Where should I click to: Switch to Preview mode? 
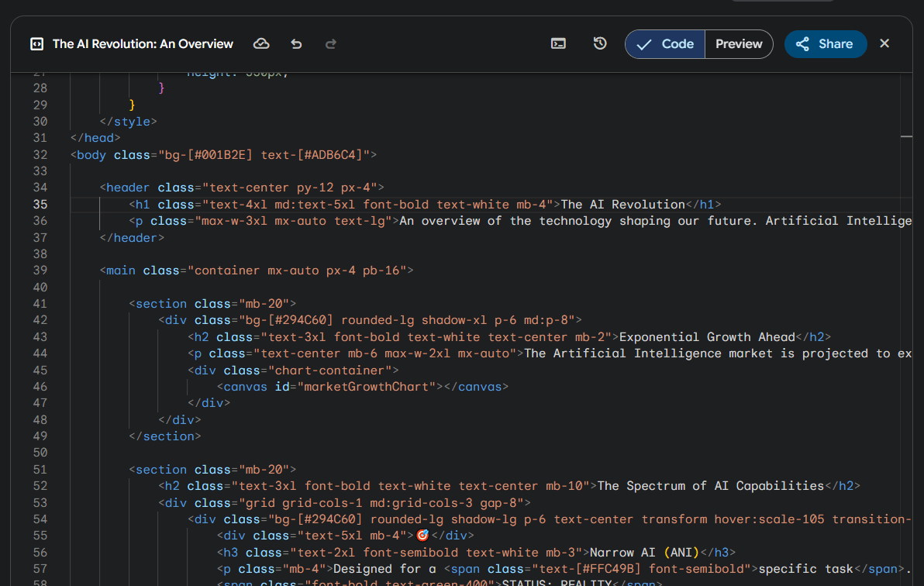click(739, 44)
